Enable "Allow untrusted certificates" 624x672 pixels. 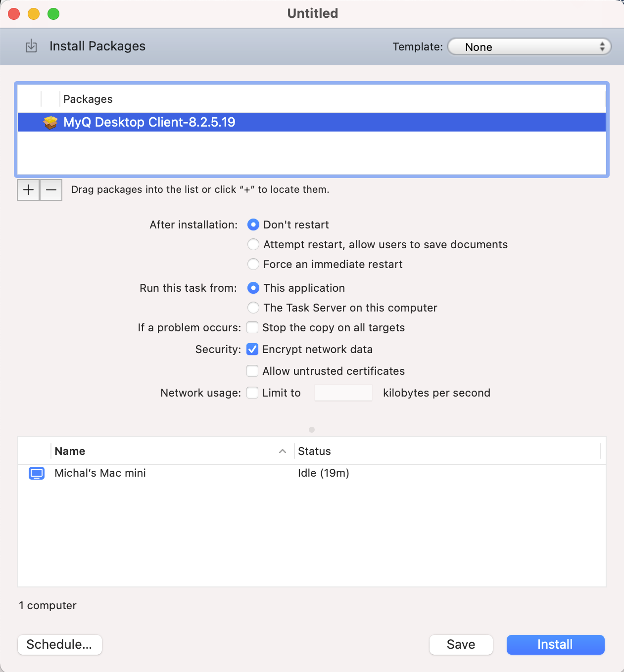tap(252, 371)
